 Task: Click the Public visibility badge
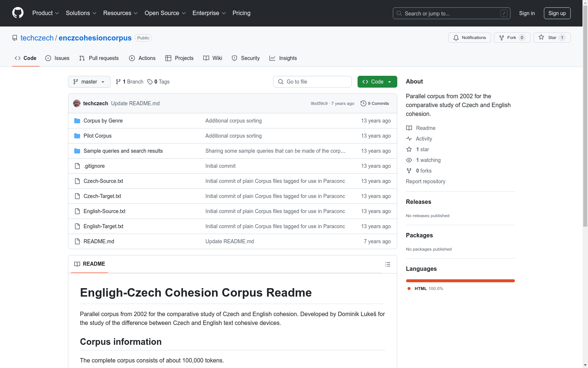click(143, 38)
